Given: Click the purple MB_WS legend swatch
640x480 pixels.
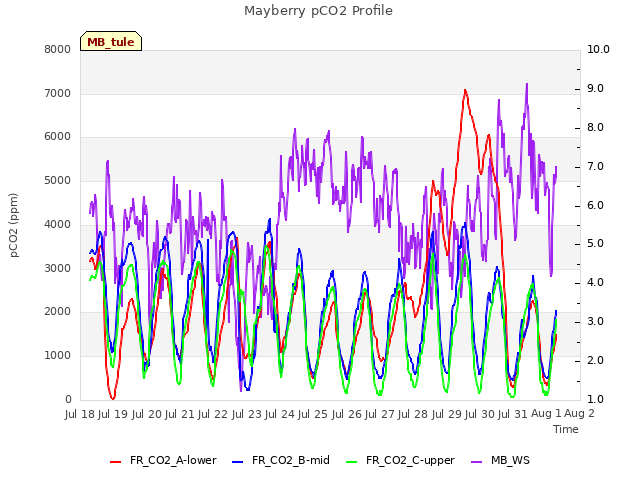Looking at the screenshot, I should 476,462.
